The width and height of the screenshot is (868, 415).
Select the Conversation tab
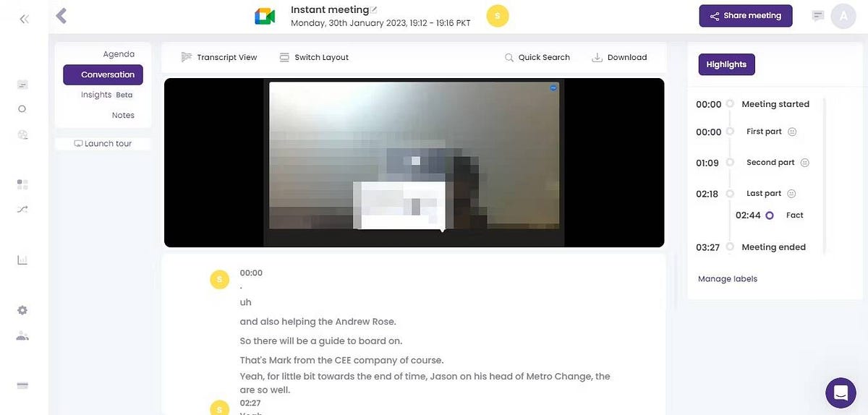click(x=103, y=74)
